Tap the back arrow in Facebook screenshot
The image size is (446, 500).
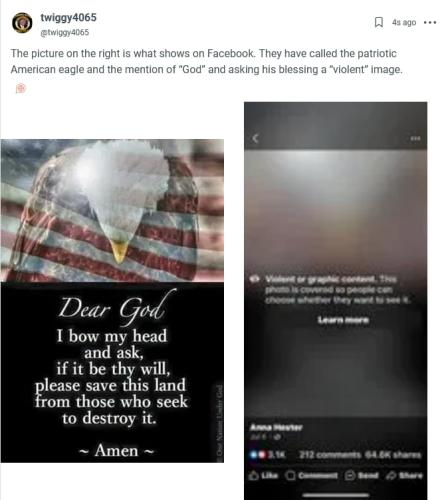pos(255,138)
